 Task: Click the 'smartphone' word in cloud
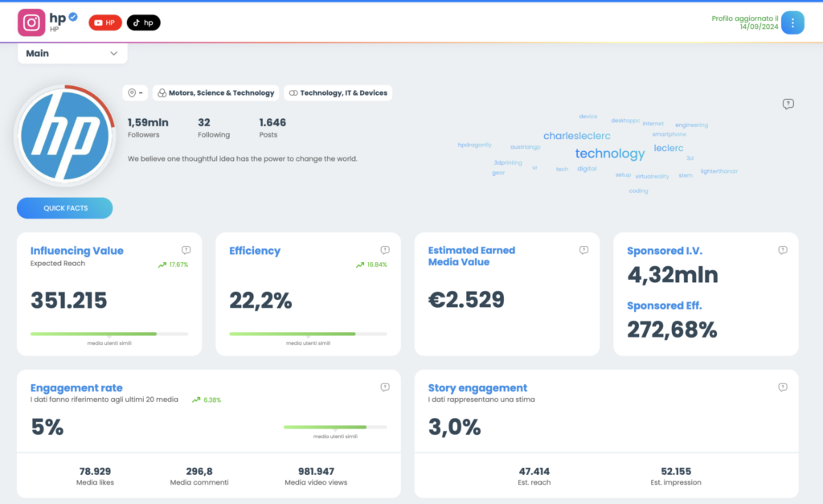pos(669,134)
